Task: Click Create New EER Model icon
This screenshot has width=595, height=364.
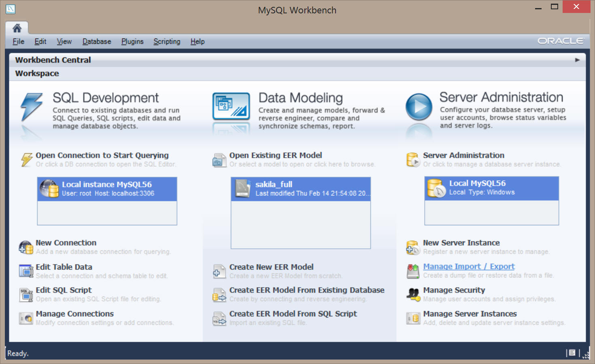Action: (219, 271)
